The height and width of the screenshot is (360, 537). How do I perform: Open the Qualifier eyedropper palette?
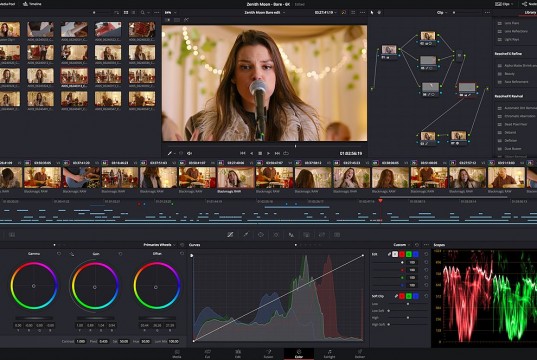[x=246, y=235]
